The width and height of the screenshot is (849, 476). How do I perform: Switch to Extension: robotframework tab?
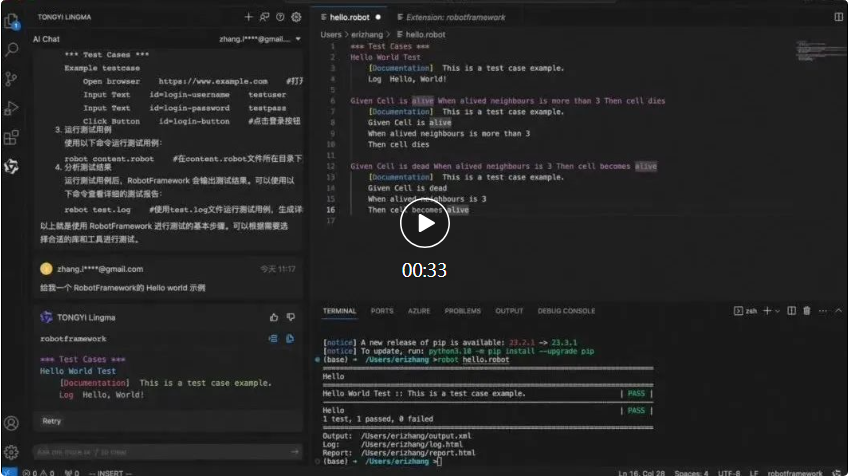451,17
